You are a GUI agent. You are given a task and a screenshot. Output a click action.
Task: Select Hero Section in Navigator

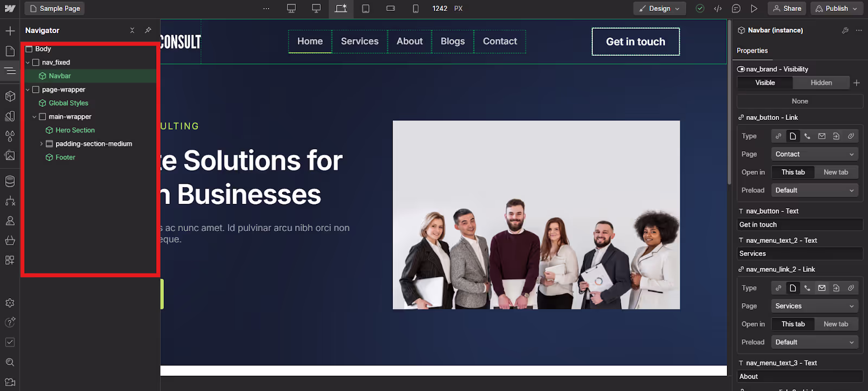[75, 130]
